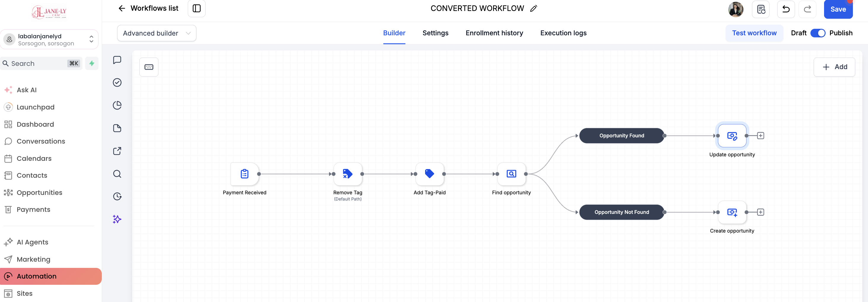The height and width of the screenshot is (302, 868).
Task: Click the checkmark circle icon in side toolbar
Action: [117, 82]
